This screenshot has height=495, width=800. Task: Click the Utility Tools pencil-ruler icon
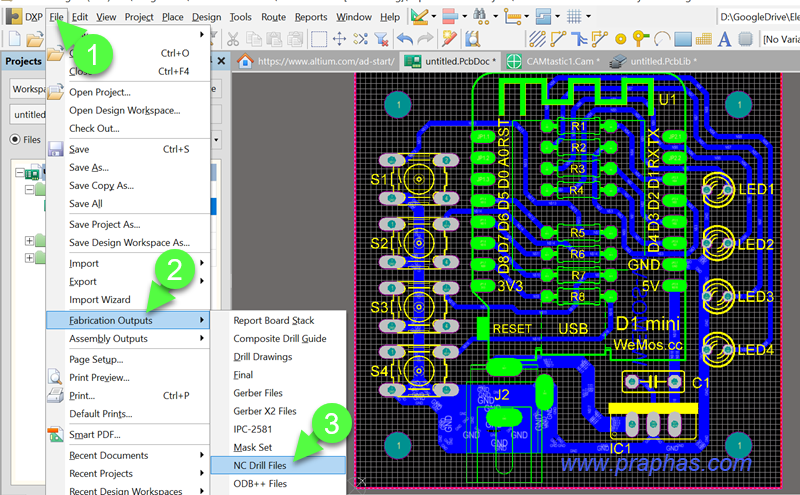pos(419,16)
